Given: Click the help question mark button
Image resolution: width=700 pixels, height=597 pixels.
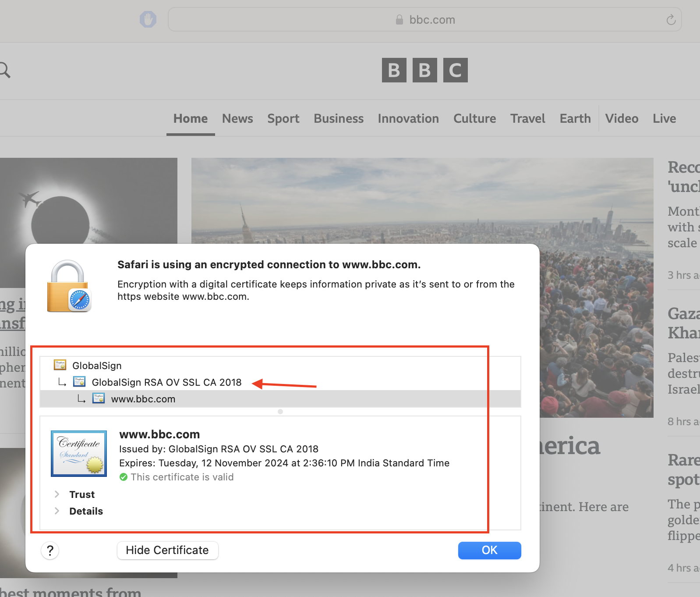Looking at the screenshot, I should pyautogui.click(x=50, y=551).
